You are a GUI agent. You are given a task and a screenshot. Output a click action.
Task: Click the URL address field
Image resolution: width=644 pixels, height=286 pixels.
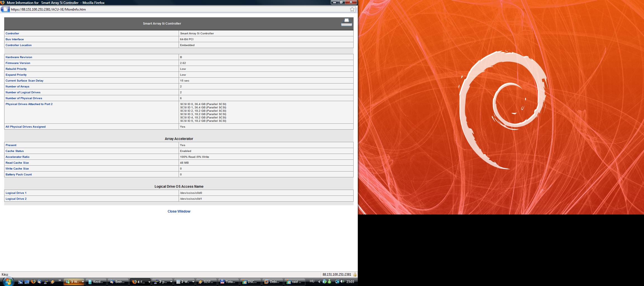coord(179,9)
